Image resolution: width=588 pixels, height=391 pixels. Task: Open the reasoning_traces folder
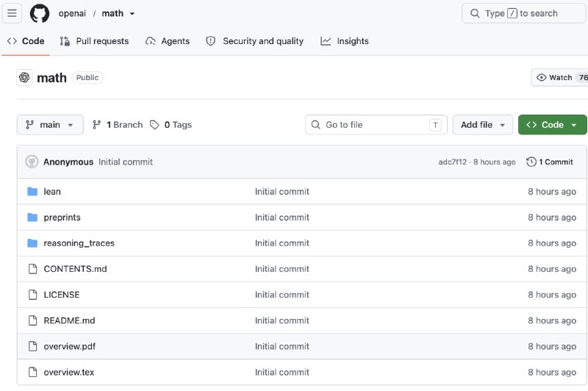point(79,243)
